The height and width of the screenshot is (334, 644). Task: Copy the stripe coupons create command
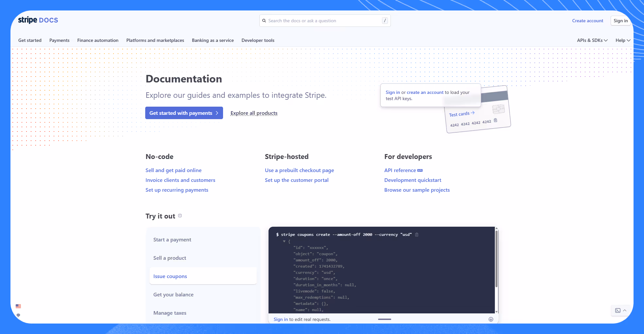417,235
